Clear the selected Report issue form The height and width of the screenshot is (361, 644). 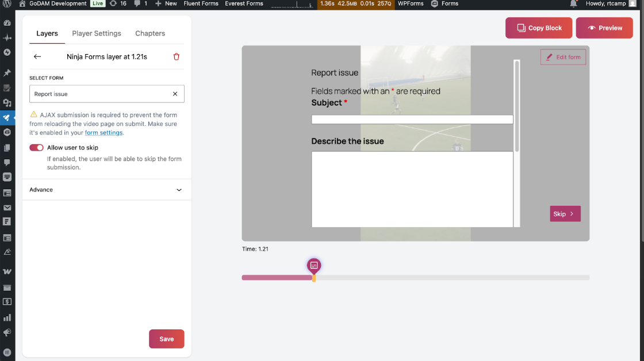tap(175, 94)
